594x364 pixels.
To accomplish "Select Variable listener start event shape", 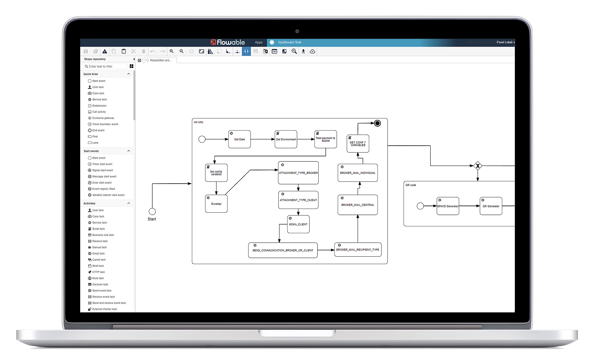I will pos(106,195).
